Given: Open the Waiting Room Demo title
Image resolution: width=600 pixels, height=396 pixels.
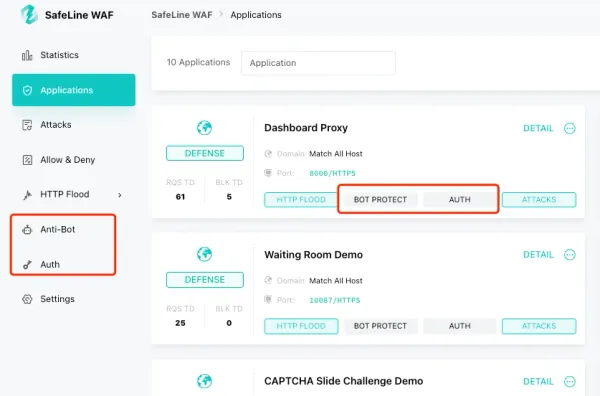Looking at the screenshot, I should point(313,255).
